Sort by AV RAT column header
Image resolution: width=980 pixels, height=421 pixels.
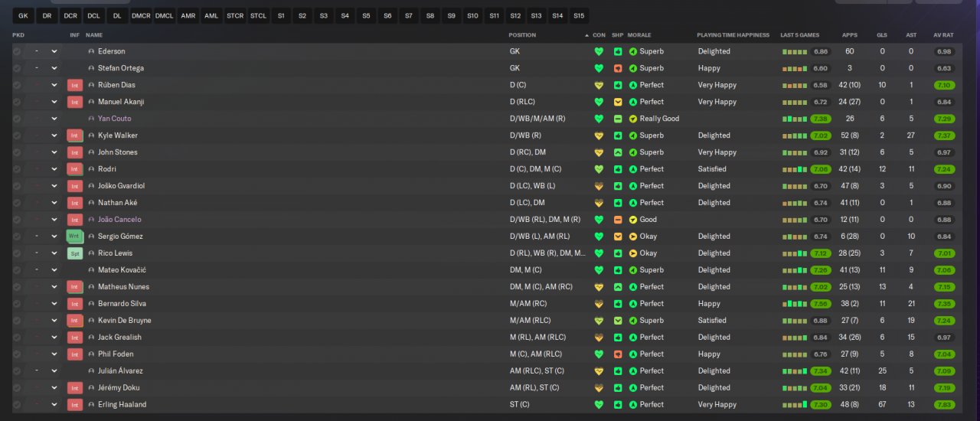tap(943, 35)
